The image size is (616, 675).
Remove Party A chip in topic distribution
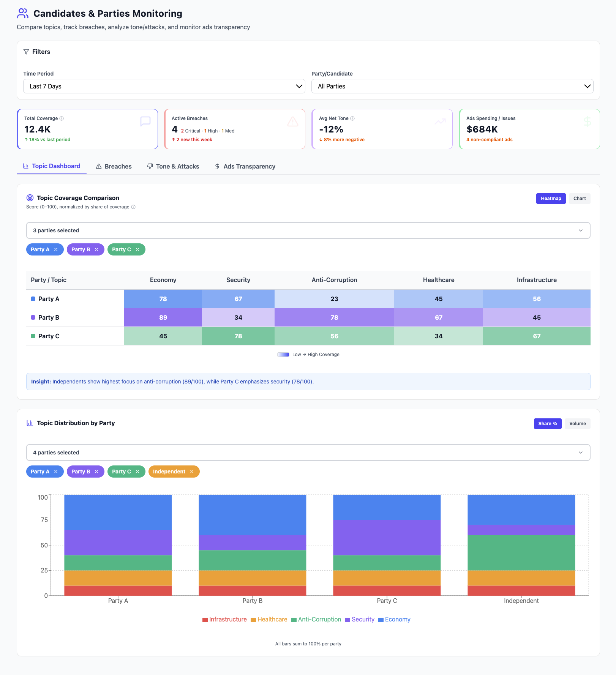coord(56,472)
